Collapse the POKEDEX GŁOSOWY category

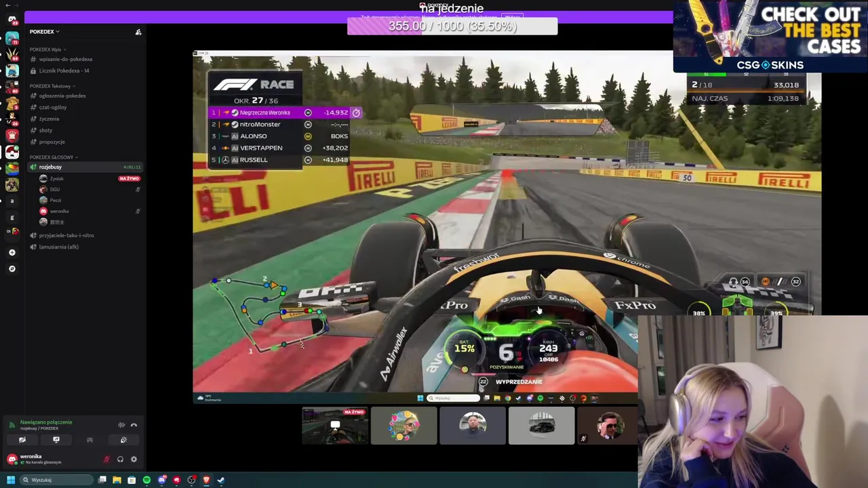53,157
